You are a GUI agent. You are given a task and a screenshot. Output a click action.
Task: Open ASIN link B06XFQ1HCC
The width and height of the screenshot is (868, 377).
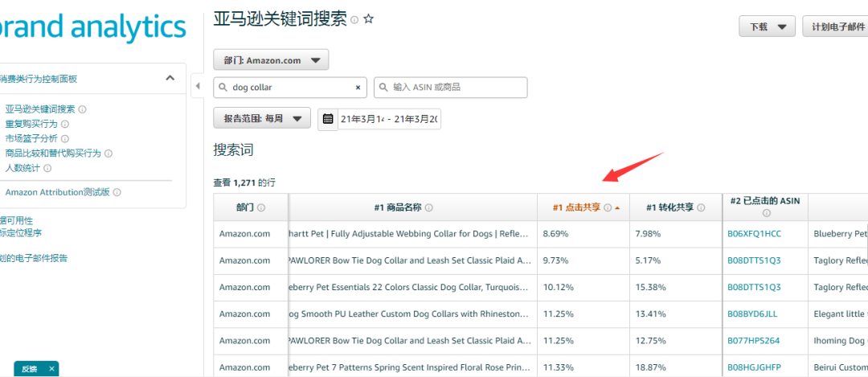tap(754, 234)
